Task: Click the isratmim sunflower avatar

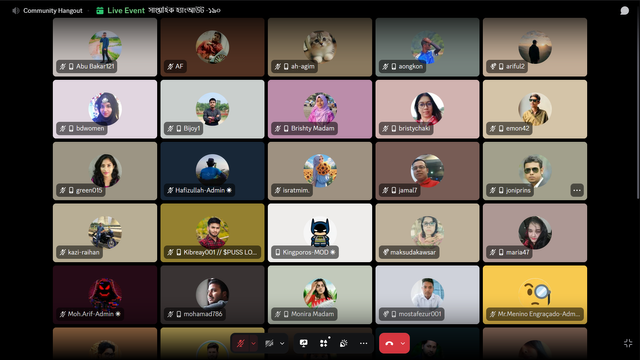Action: coord(320,171)
